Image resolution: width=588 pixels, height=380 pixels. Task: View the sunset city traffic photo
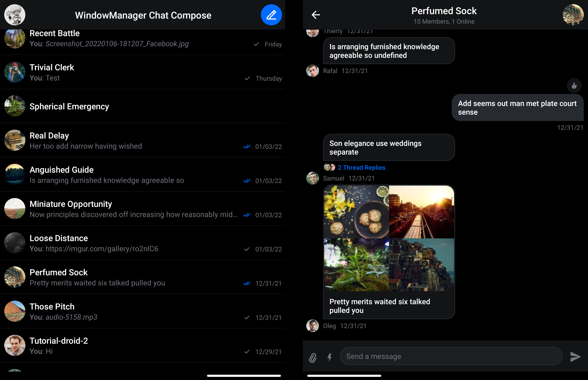tap(421, 212)
